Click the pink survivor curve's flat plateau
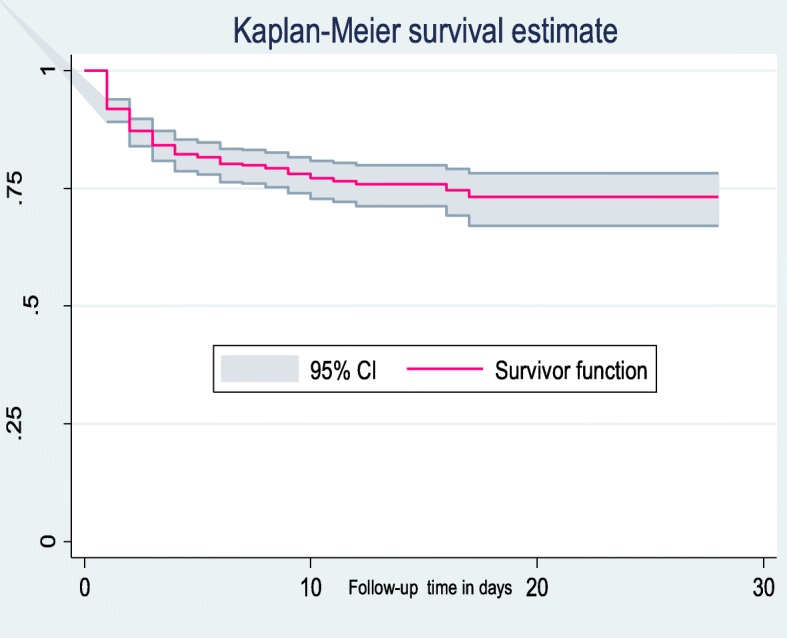This screenshot has width=787, height=638. 600,197
